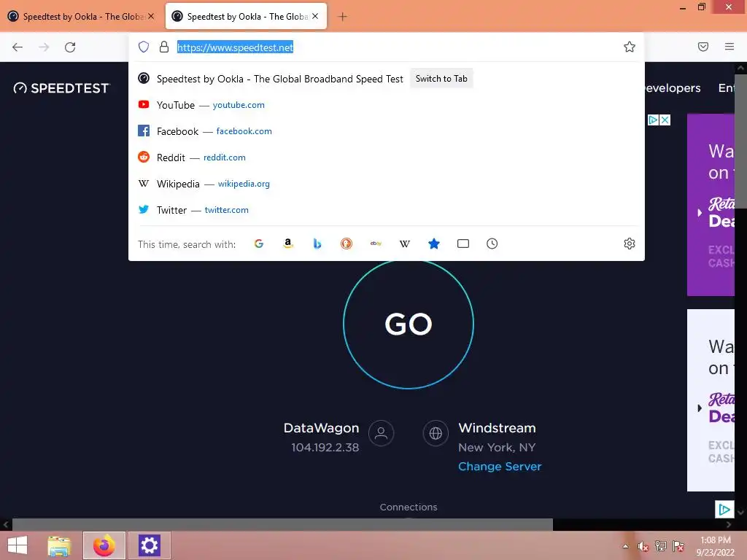Open a new tab
Viewport: 747px width, 560px height.
click(342, 17)
